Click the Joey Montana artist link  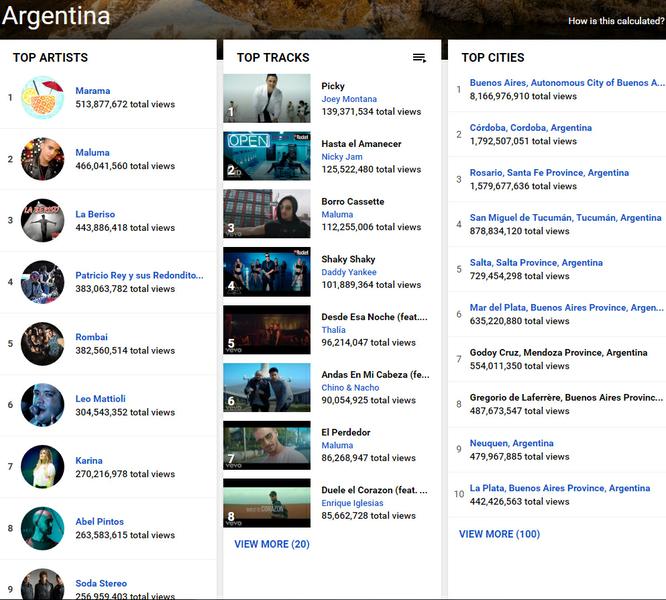350,99
